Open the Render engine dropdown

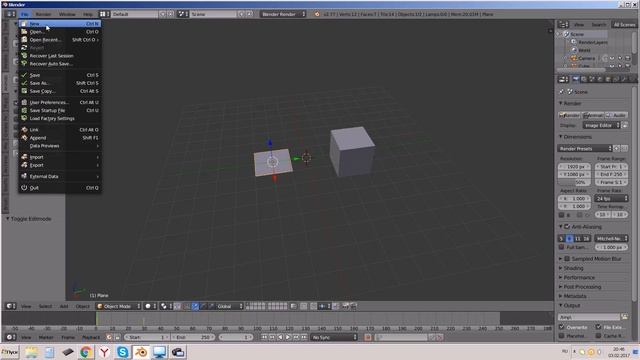(283, 14)
